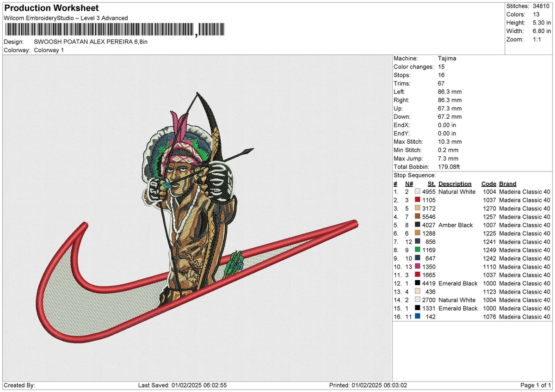The height and width of the screenshot is (392, 555).
Task: Click the barcode under the software name
Action: [114, 31]
